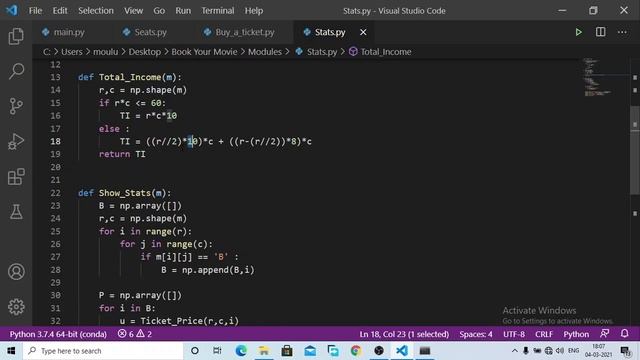The height and width of the screenshot is (360, 640).
Task: Open Microsoft Store from taskbar
Action: (x=287, y=351)
